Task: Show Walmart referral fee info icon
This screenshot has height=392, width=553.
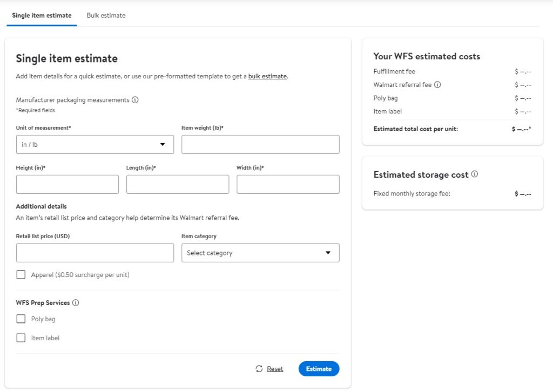Action: (437, 85)
